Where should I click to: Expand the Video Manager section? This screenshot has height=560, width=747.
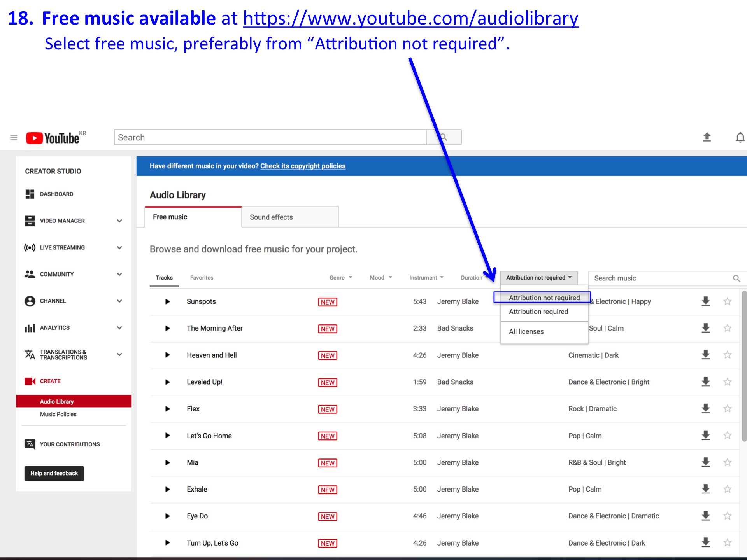[119, 221]
